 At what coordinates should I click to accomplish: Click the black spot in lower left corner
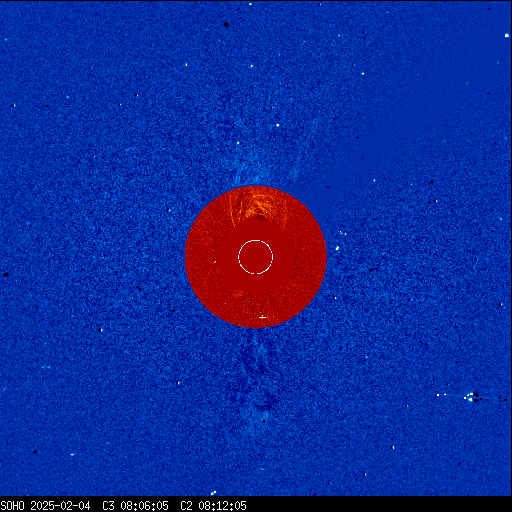tap(35, 452)
